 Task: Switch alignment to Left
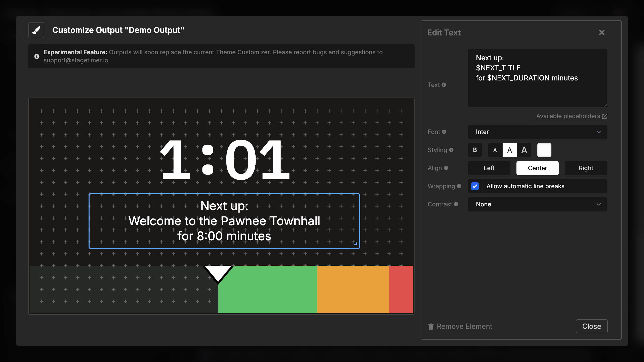click(489, 168)
